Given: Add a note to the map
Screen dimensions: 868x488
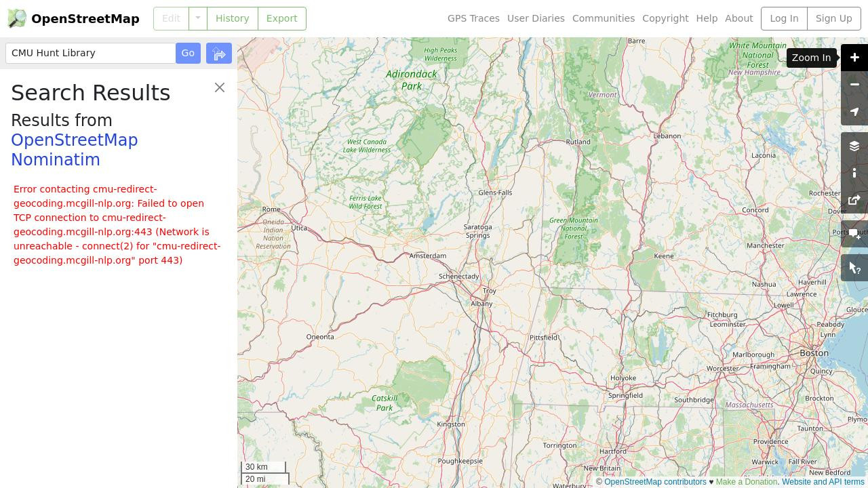Looking at the screenshot, I should click(x=854, y=235).
